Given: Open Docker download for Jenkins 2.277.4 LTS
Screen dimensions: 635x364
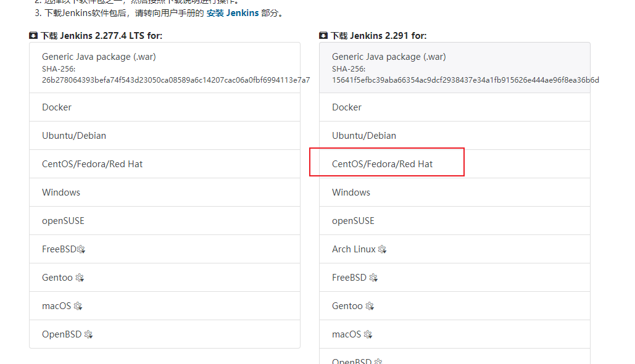Looking at the screenshot, I should tap(57, 107).
